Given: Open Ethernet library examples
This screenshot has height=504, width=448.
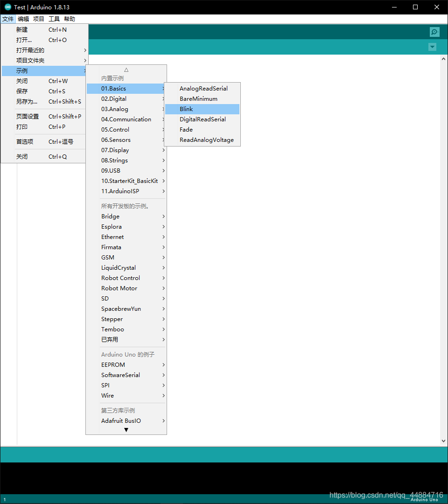Looking at the screenshot, I should 126,237.
